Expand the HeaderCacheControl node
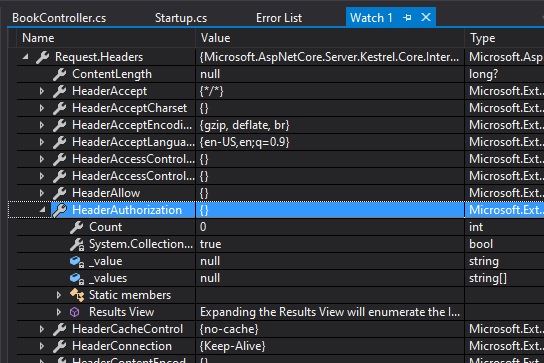 (x=42, y=329)
